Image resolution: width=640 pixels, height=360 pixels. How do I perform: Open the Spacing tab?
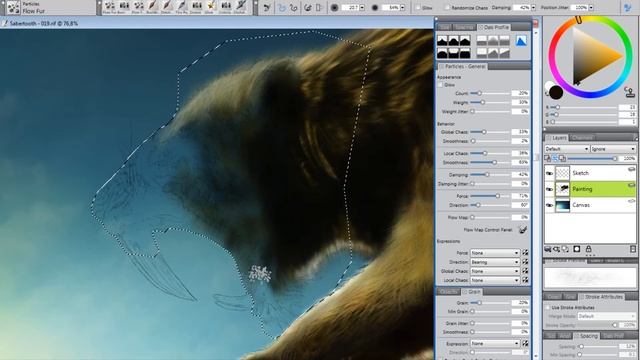click(x=586, y=336)
